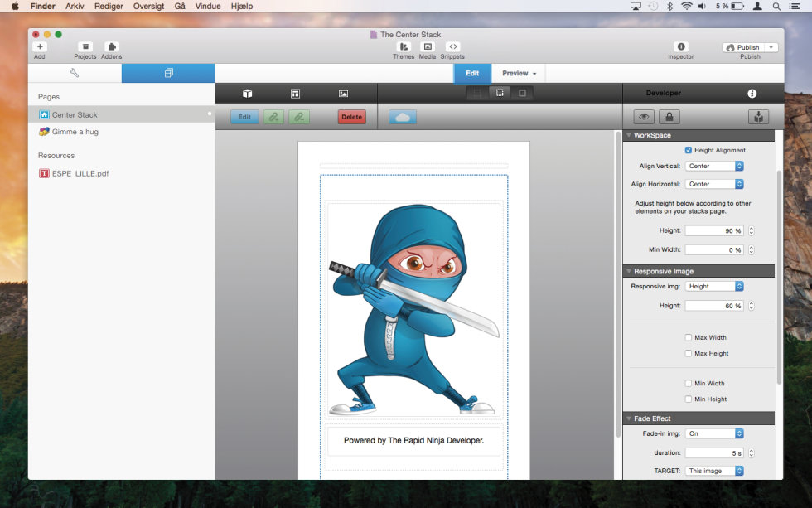Click the Powered by Rapid Ninja text block
This screenshot has height=508, width=812.
(413, 441)
